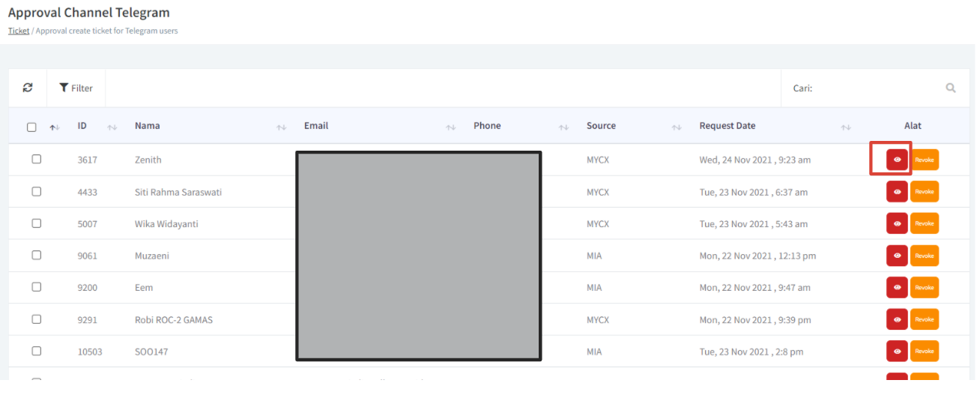The height and width of the screenshot is (419, 980).
Task: Sort by Nama column header
Action: click(148, 126)
